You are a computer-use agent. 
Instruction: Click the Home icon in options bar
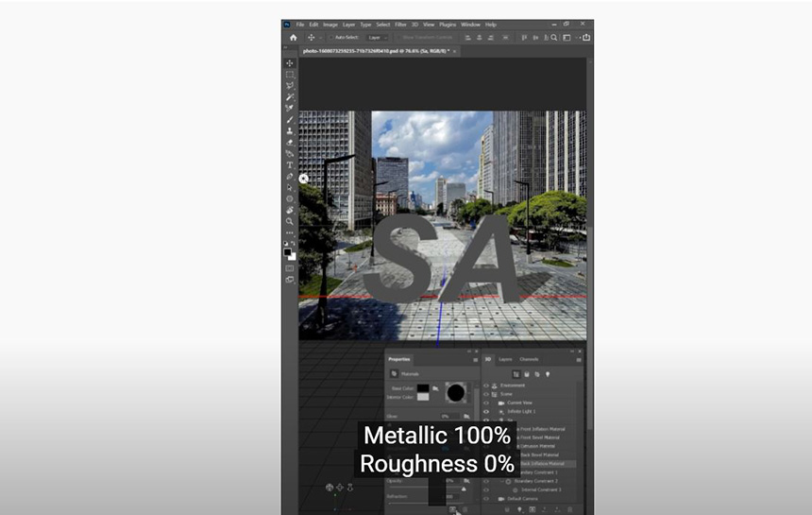click(293, 37)
